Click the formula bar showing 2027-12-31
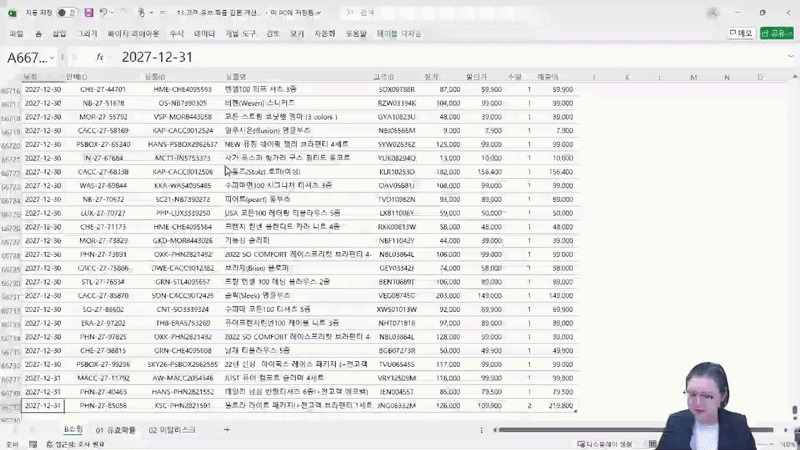The image size is (800, 450). pyautogui.click(x=400, y=57)
